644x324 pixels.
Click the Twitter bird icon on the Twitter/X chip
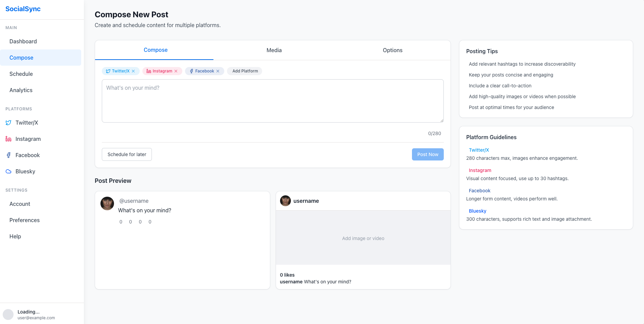[108, 71]
